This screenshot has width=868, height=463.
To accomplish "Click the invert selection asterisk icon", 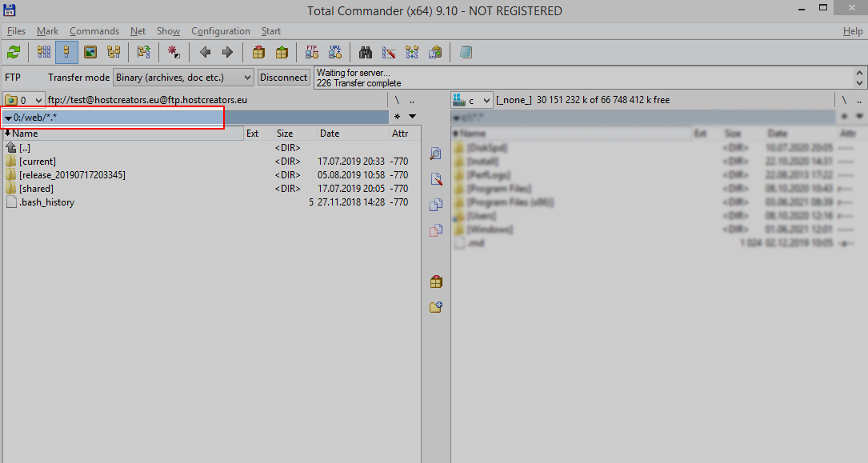I will [174, 53].
